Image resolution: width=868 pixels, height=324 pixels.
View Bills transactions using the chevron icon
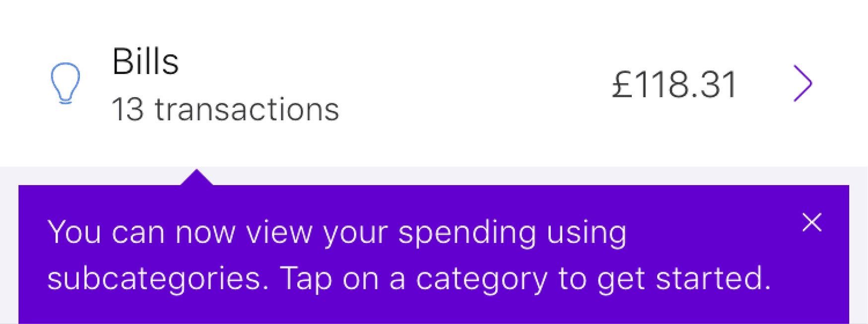[x=802, y=83]
